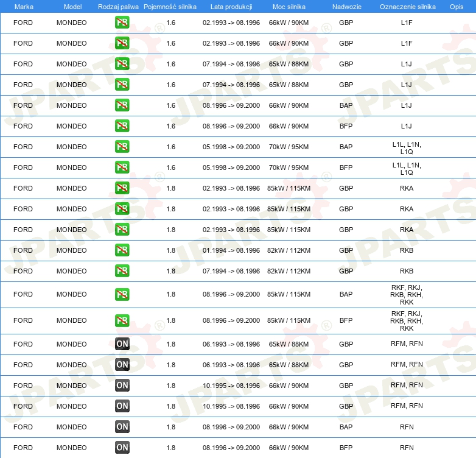Click the 70kW / 95KM cell in the BAP row
The width and height of the screenshot is (476, 458).
pyautogui.click(x=289, y=147)
